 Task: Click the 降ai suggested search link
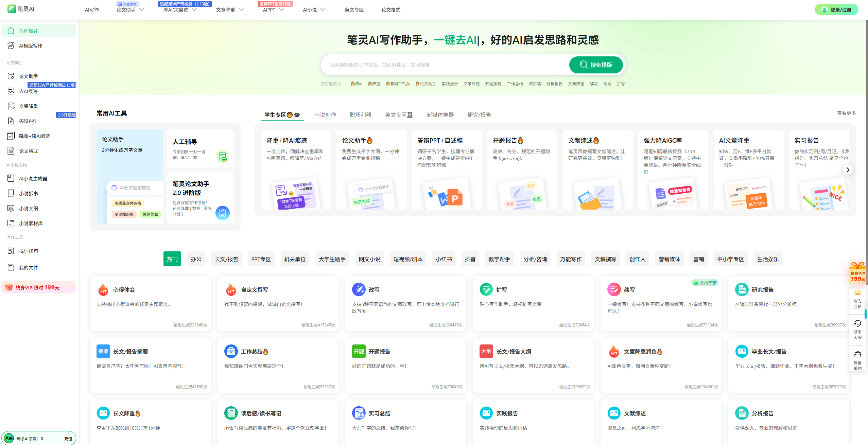point(357,84)
